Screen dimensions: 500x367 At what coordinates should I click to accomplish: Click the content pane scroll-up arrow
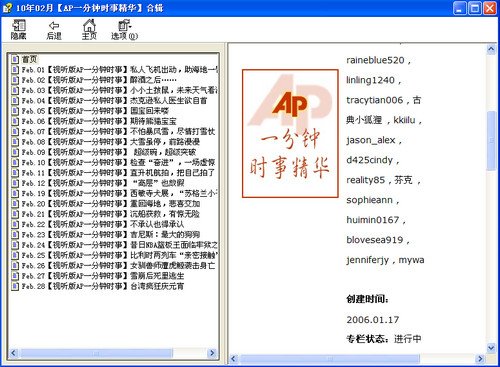[491, 49]
